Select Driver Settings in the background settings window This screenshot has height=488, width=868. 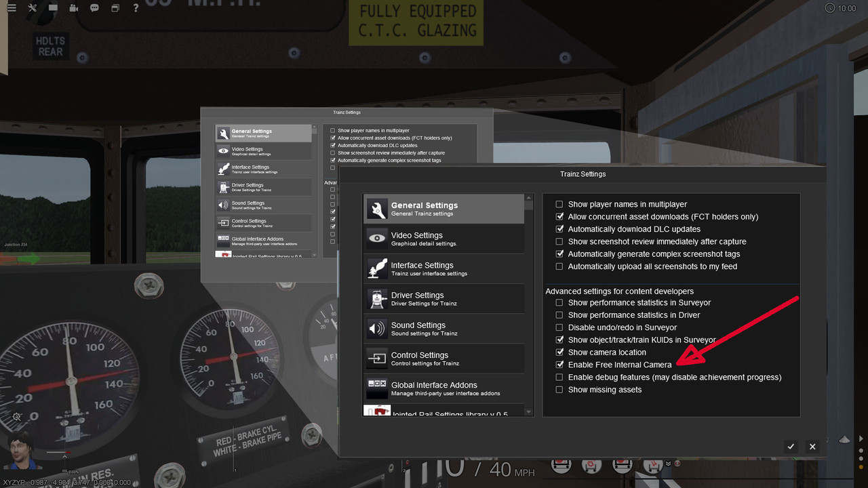pos(263,186)
